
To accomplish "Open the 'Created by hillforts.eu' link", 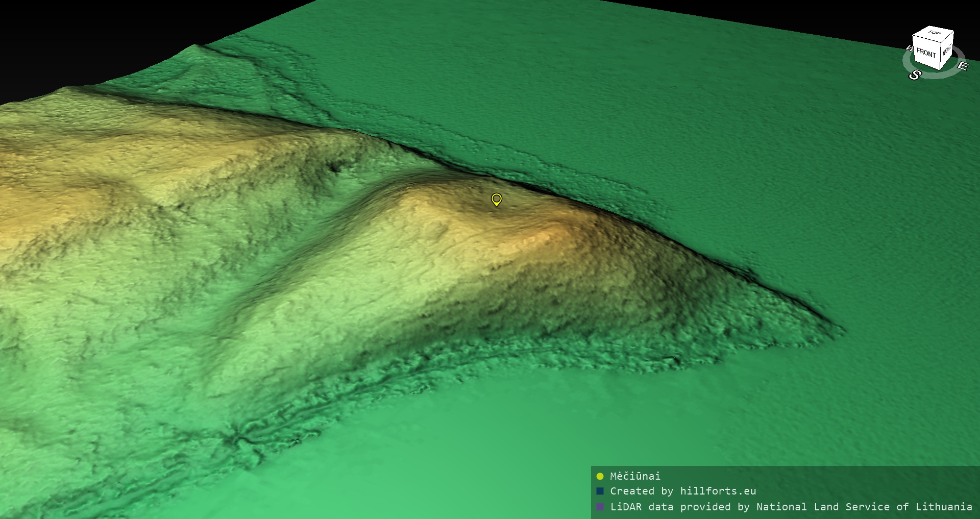I will click(x=683, y=491).
